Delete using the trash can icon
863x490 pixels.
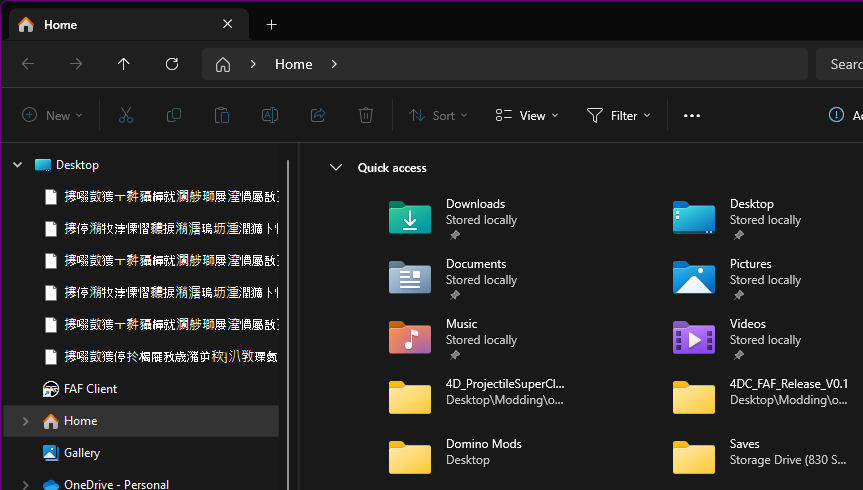pos(366,115)
